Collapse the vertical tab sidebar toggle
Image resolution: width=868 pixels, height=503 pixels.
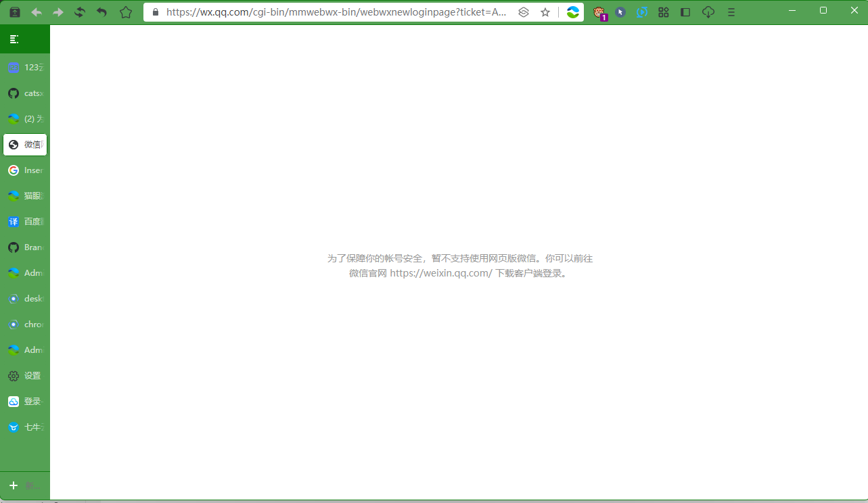pos(14,39)
